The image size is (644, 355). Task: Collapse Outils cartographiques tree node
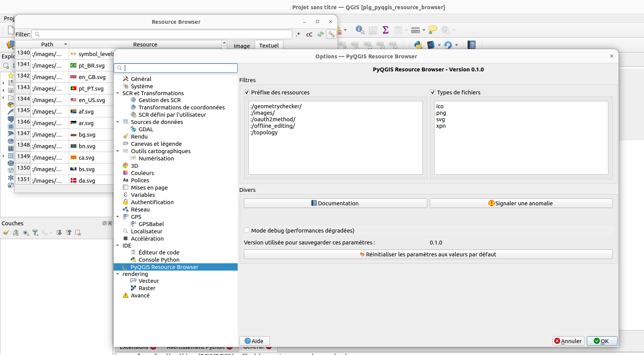click(x=118, y=151)
